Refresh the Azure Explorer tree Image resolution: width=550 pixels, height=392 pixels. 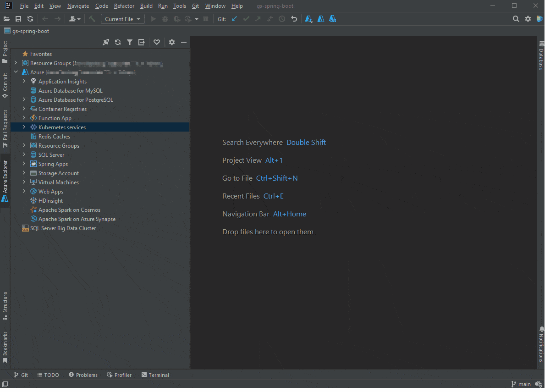pos(118,42)
